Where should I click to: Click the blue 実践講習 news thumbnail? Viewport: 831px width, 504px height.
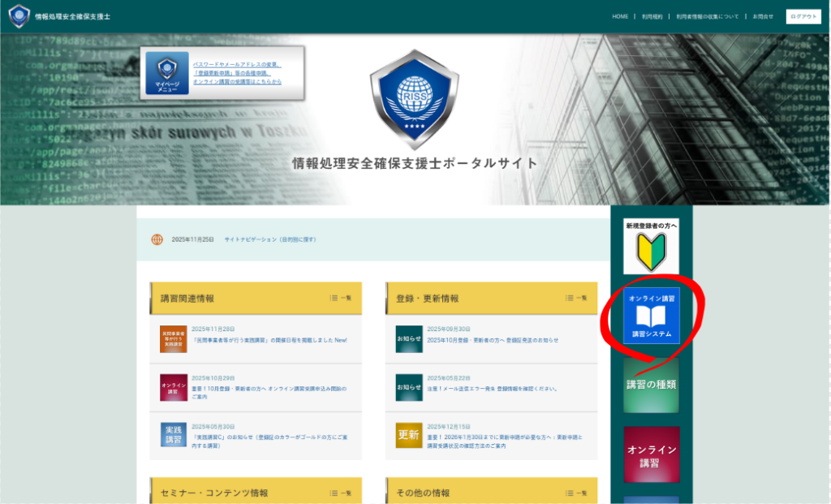tap(173, 435)
